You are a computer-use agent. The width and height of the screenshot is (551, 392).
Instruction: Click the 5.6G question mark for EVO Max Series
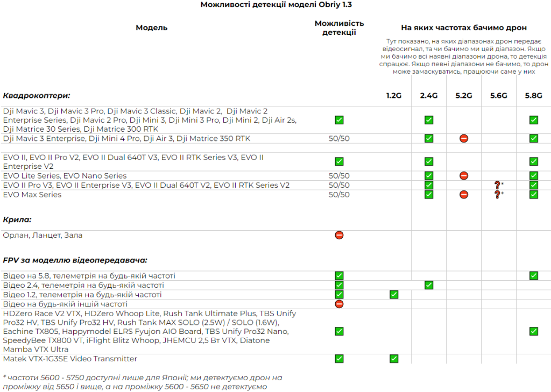(x=498, y=194)
